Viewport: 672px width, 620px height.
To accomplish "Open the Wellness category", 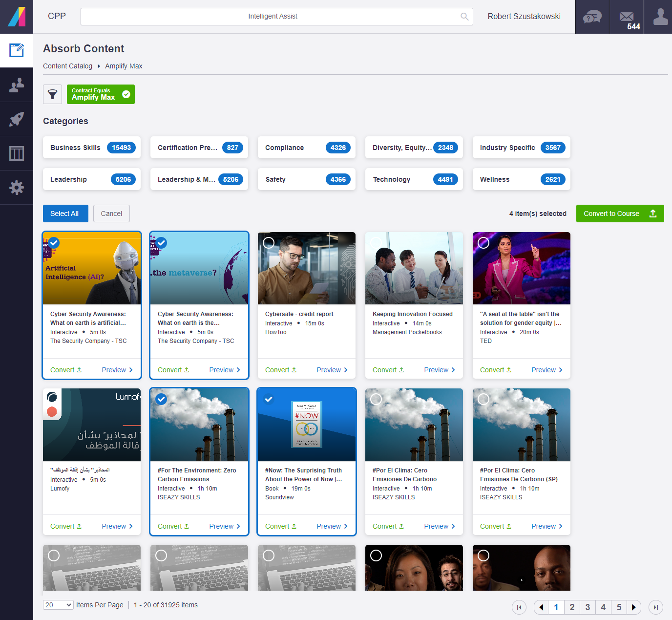I will click(x=522, y=179).
